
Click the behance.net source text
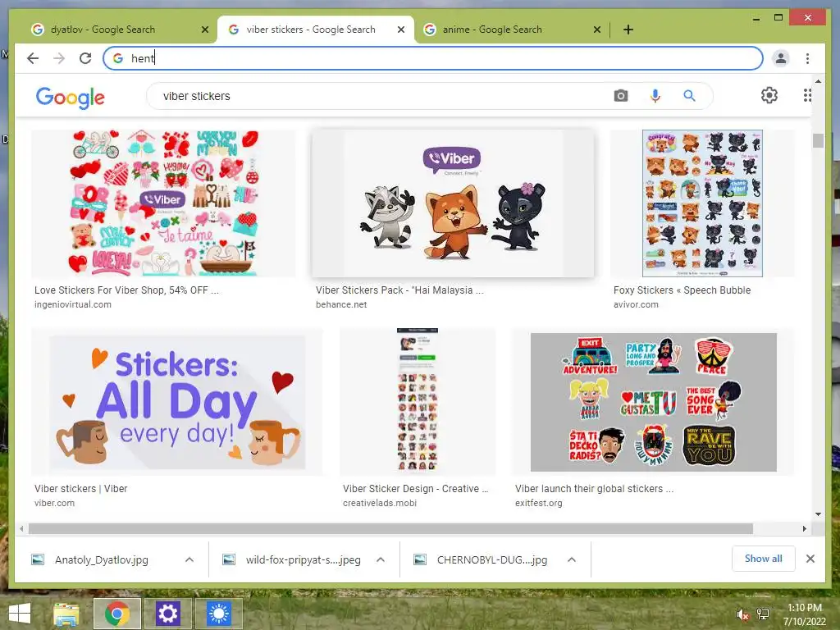341,305
